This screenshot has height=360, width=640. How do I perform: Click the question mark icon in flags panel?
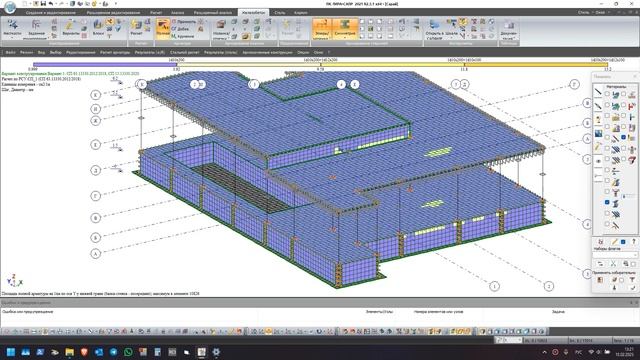click(633, 242)
